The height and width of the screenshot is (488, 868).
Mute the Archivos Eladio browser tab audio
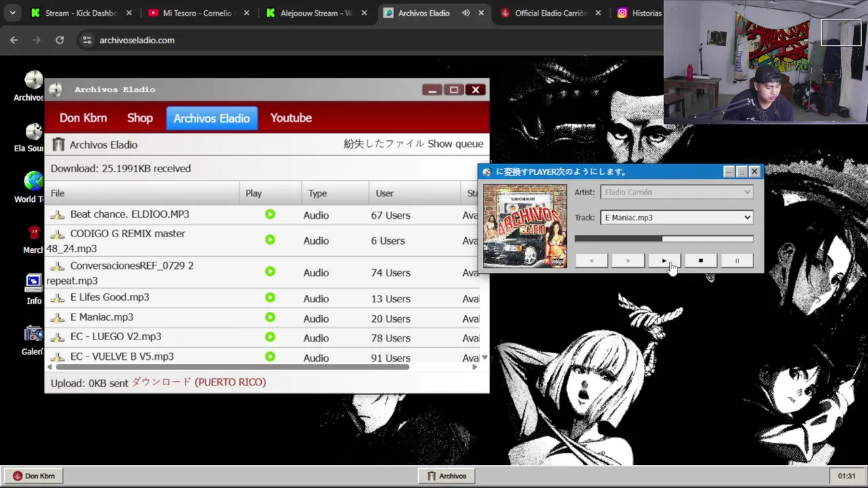pyautogui.click(x=466, y=13)
